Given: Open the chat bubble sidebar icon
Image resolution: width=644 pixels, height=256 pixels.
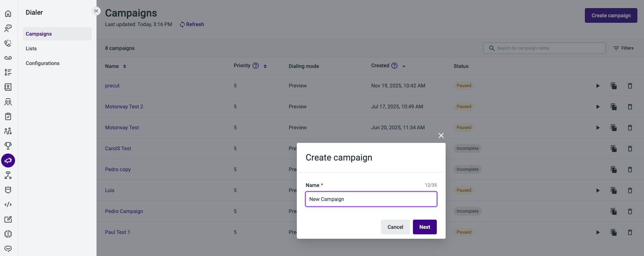Looking at the screenshot, I should click(x=8, y=249).
